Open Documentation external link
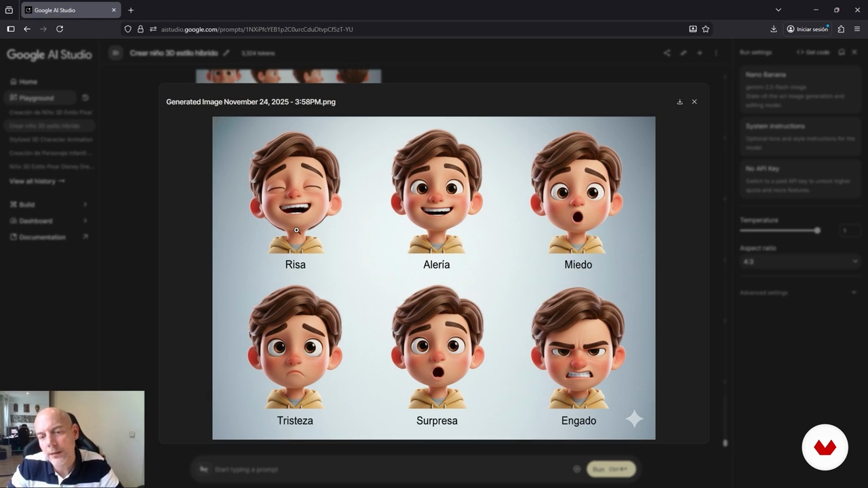Screen dimensions: 868x488 click(x=49, y=237)
